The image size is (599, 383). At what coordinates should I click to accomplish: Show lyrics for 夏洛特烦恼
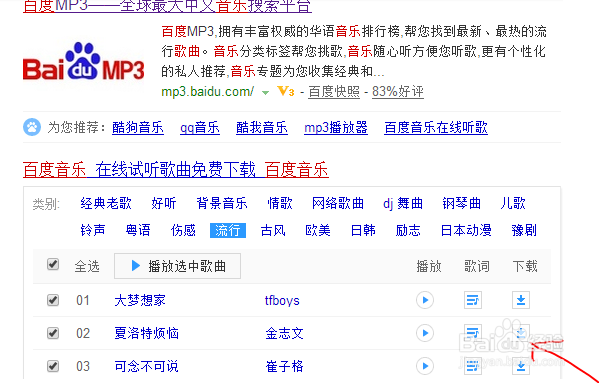[473, 333]
